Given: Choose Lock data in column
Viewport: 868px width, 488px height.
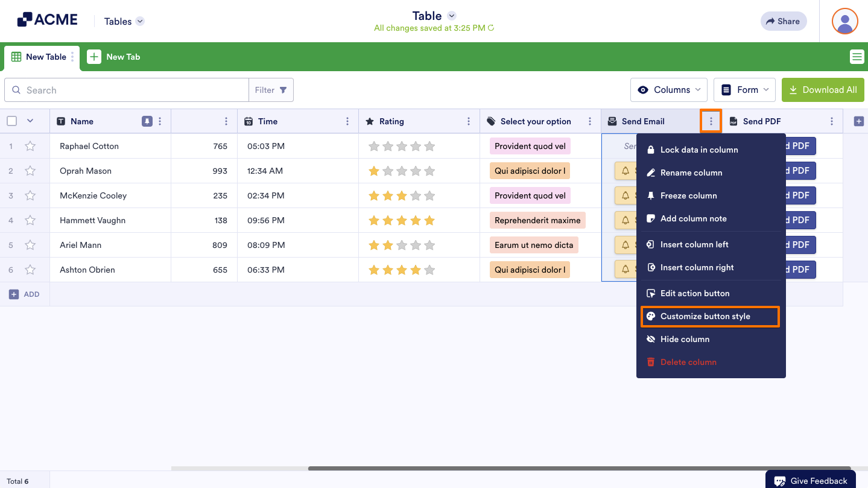Looking at the screenshot, I should click(x=711, y=150).
